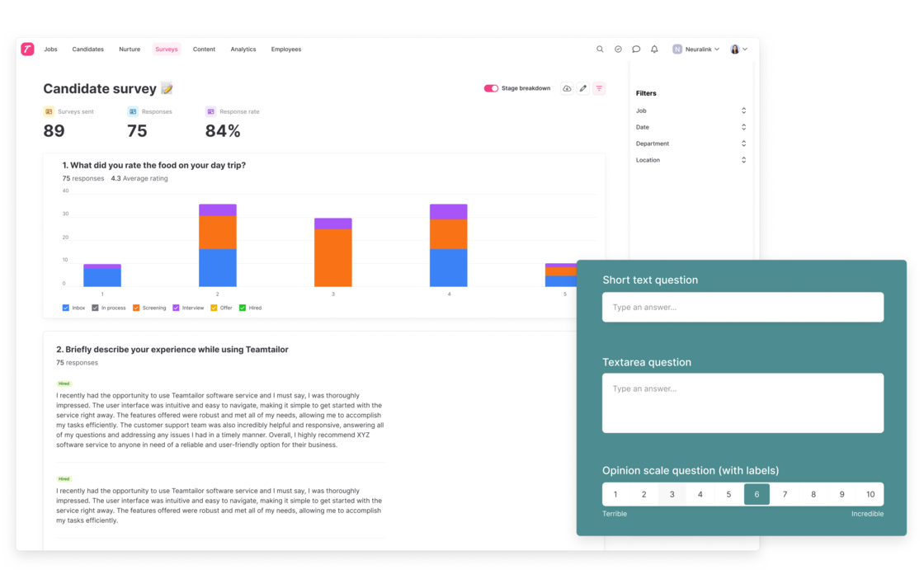Screen dimensions: 924x579
Task: Click the 'Incredible' scale label
Action: pos(867,514)
